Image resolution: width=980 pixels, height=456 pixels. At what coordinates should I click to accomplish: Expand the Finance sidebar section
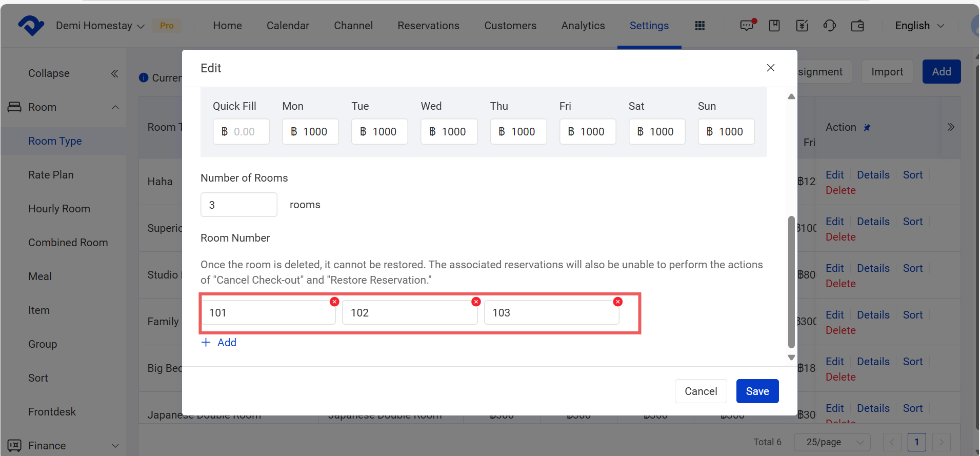click(115, 446)
